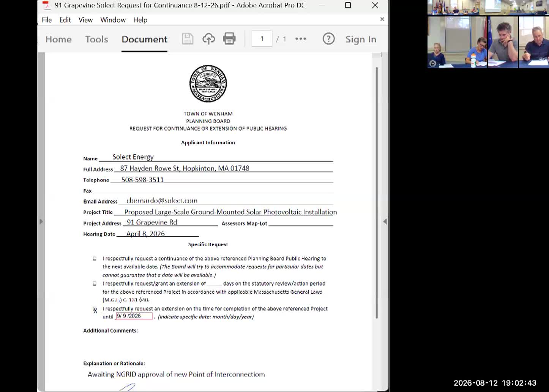Select the wide meeting room video thumbnail

[x=488, y=8]
